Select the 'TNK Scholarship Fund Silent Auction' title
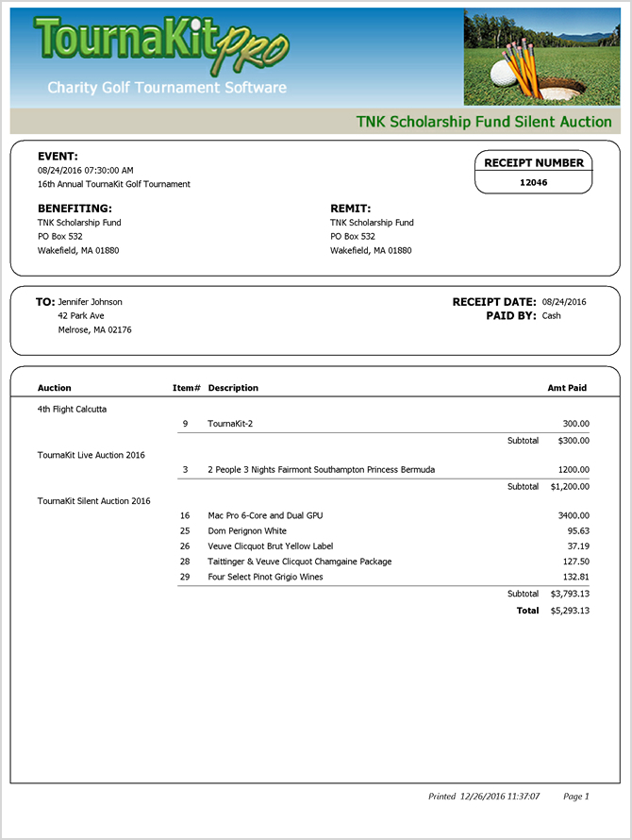632x840 pixels. pyautogui.click(x=484, y=122)
